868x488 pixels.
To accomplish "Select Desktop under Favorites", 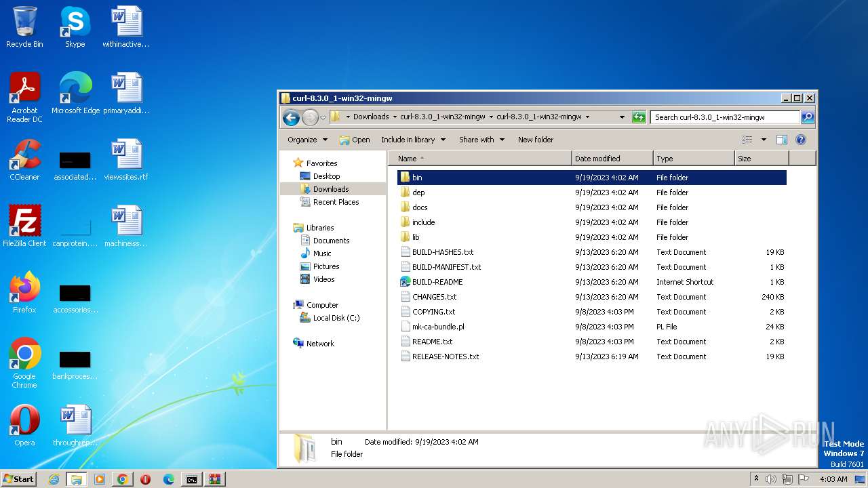I will pyautogui.click(x=326, y=176).
